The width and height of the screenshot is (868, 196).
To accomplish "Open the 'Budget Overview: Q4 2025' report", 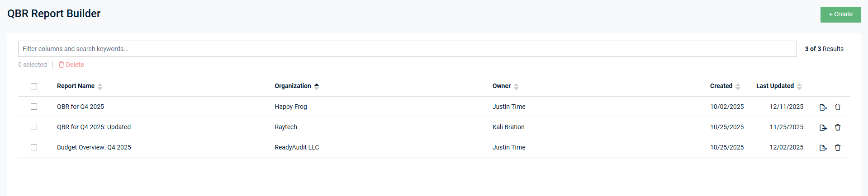I will tap(94, 147).
